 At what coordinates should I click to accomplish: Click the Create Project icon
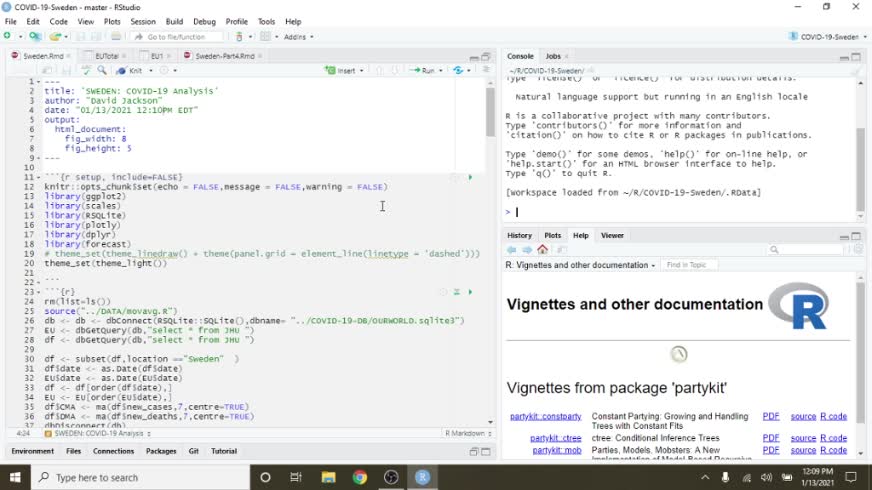[34, 36]
